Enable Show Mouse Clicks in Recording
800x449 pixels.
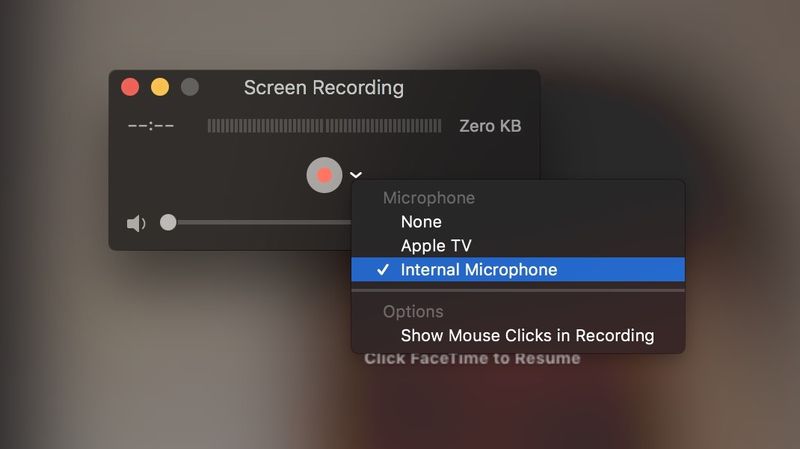pyautogui.click(x=518, y=335)
